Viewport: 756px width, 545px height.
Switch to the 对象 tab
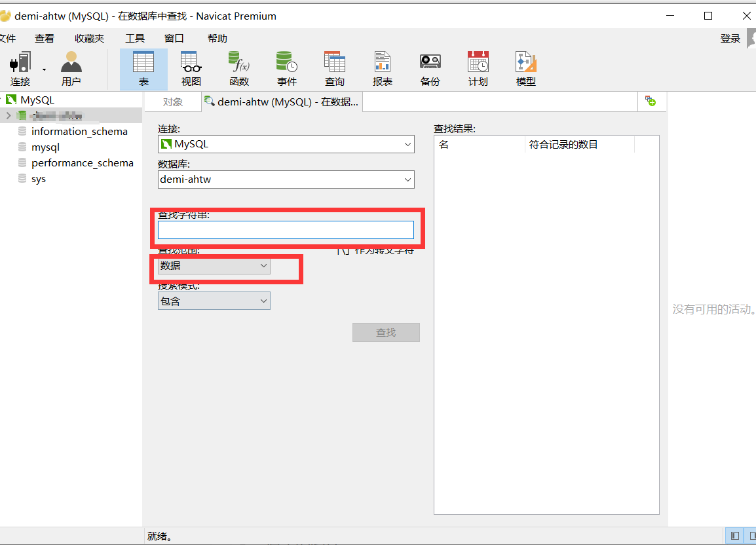(172, 102)
